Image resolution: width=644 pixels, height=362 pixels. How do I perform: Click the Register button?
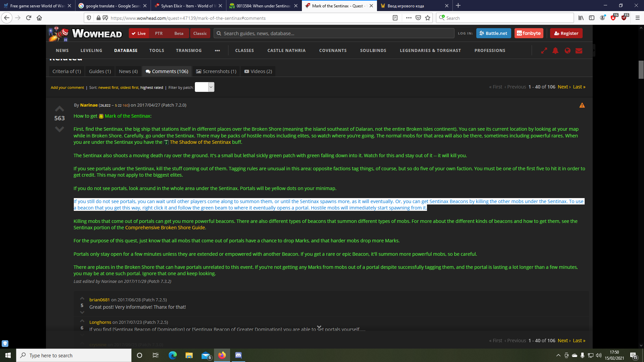[x=566, y=33]
